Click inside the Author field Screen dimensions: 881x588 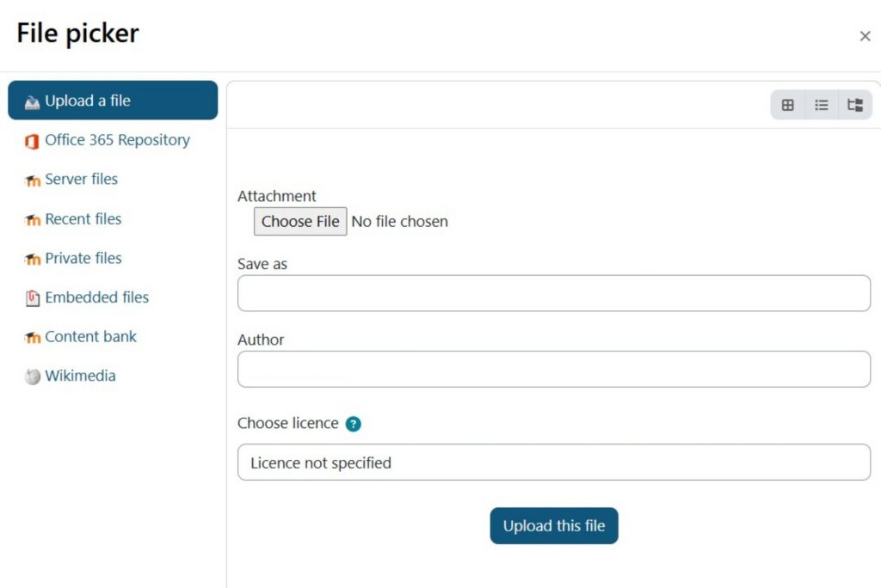click(x=553, y=370)
